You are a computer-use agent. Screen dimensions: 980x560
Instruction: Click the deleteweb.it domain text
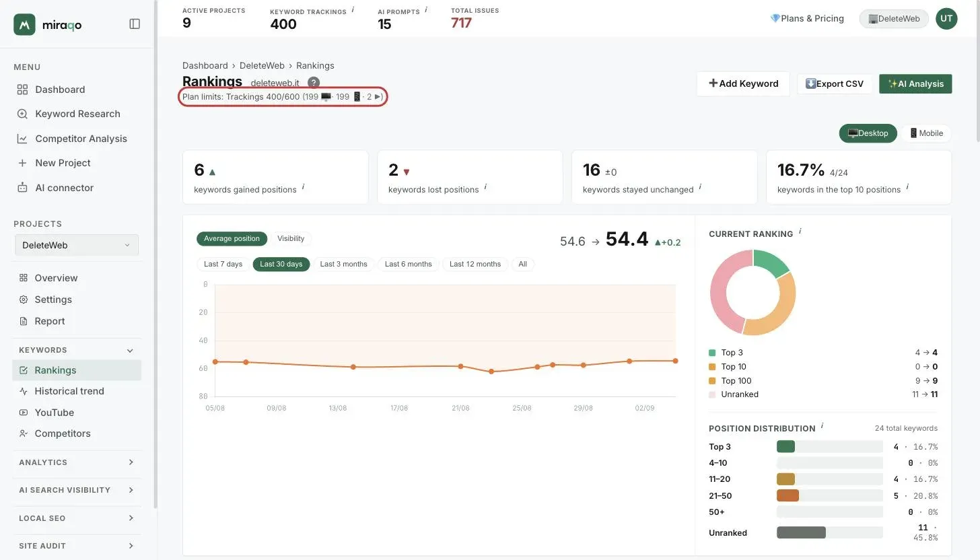pos(275,83)
